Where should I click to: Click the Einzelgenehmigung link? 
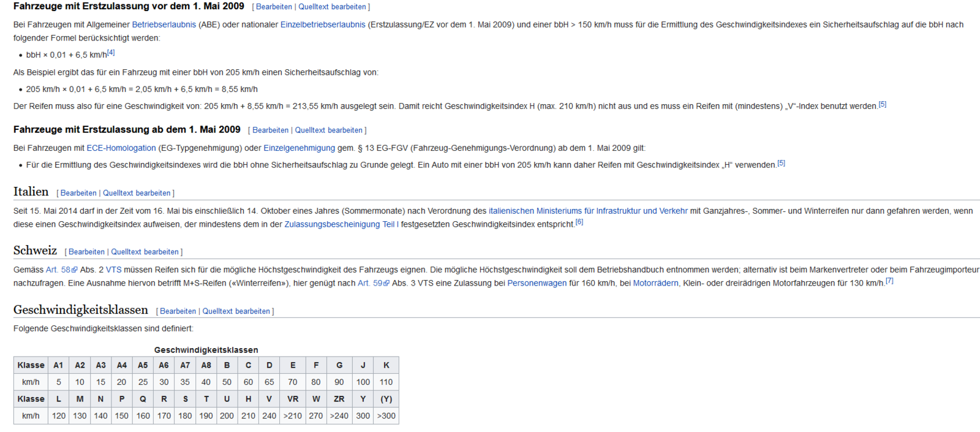(x=299, y=148)
